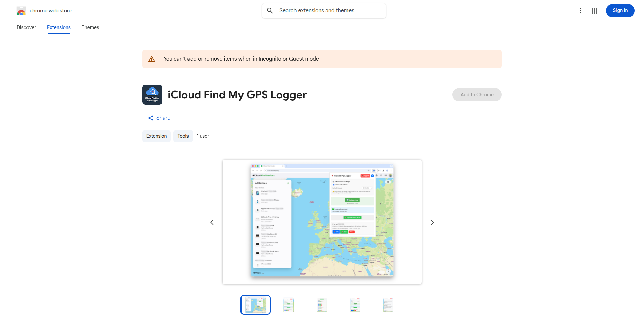Viewport: 644px width, 333px height.
Task: Click the Extension category chip
Action: (156, 136)
